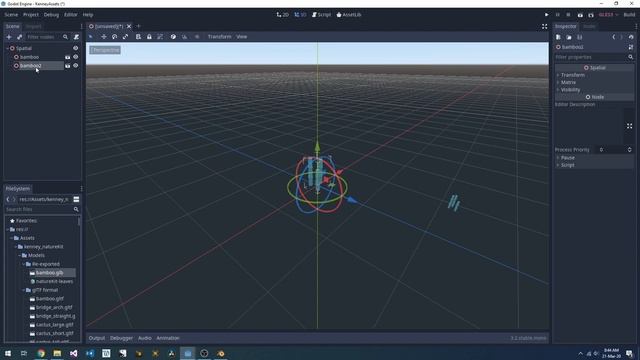Adjust the Process Priority stepper arrows
This screenshot has width=640, height=360.
click(629, 150)
